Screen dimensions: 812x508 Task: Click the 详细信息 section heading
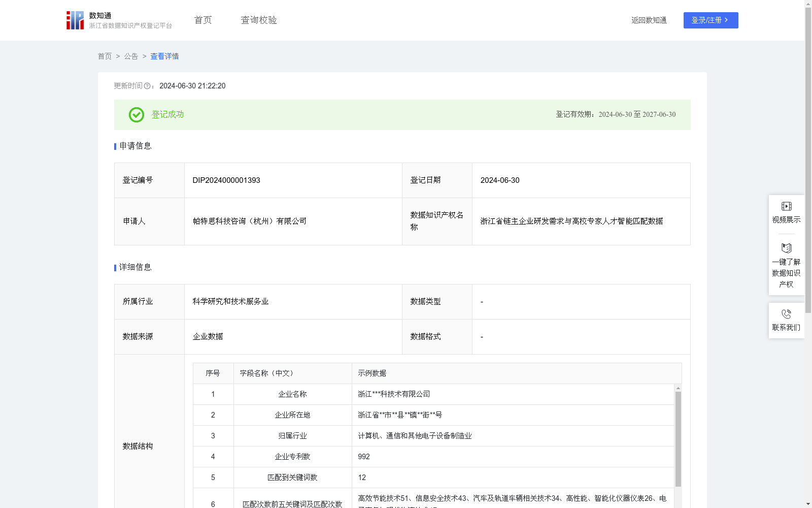135,268
